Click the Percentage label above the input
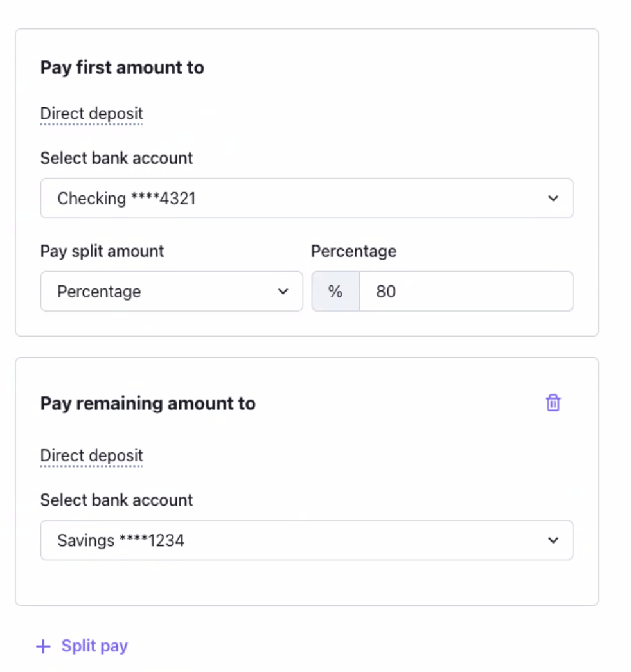Image resolution: width=631 pixels, height=672 pixels. (x=353, y=251)
